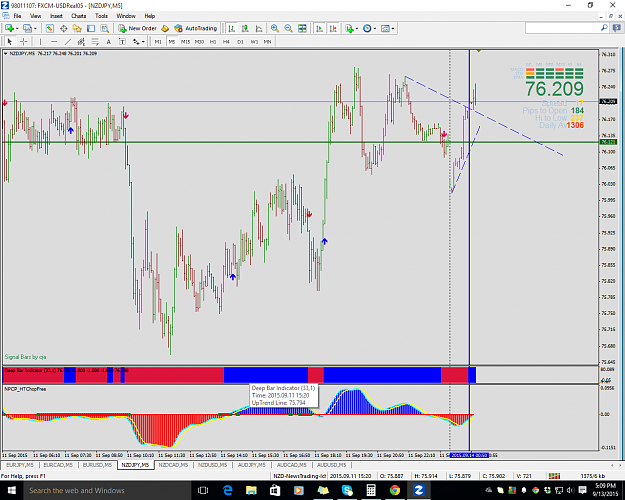Expand the Periods dropdown arrow

tap(374, 28)
